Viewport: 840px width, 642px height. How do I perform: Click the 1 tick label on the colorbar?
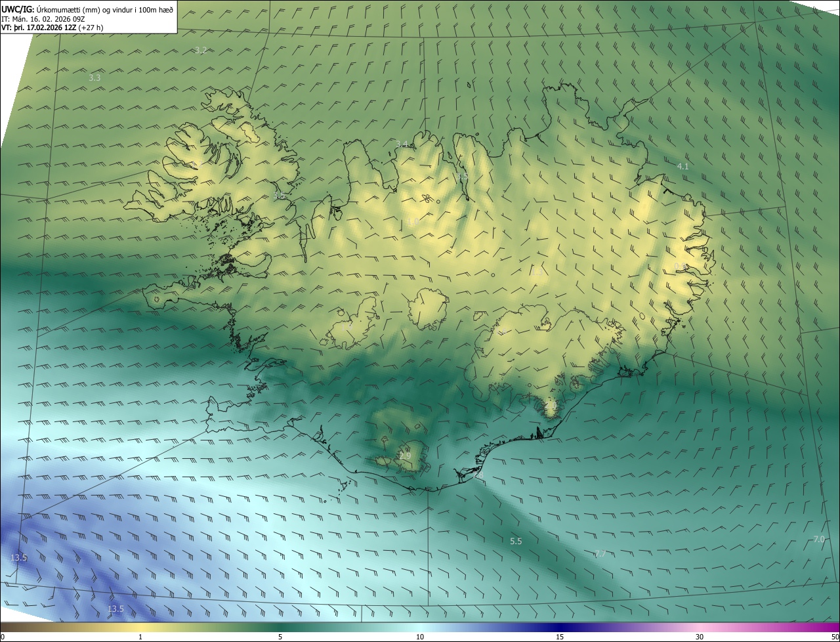[140, 637]
